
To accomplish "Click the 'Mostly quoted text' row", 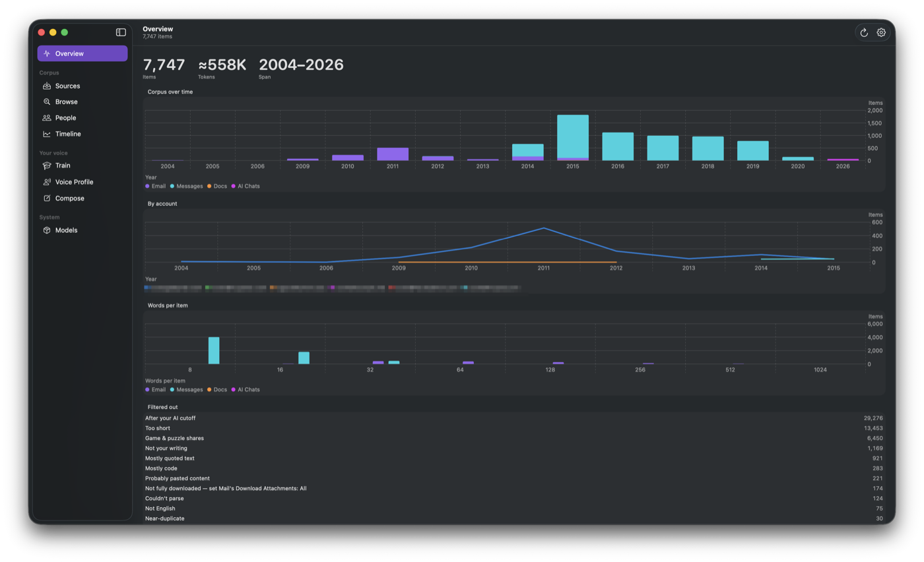I will pos(514,458).
